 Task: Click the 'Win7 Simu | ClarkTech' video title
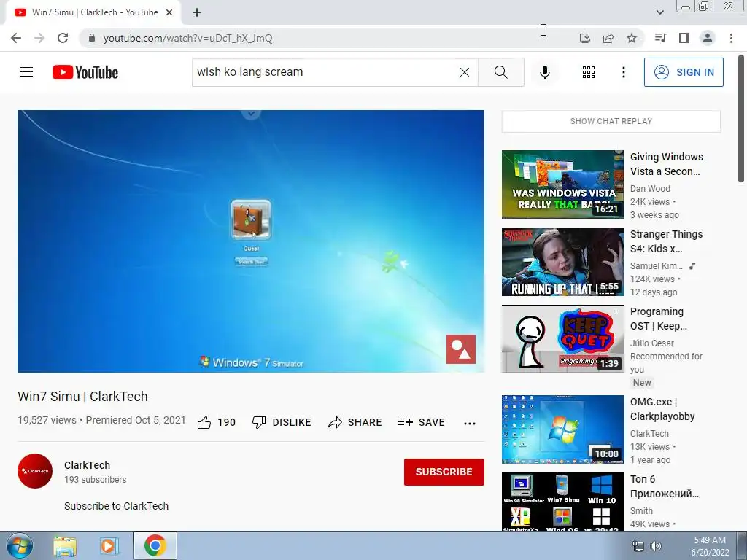click(x=82, y=396)
